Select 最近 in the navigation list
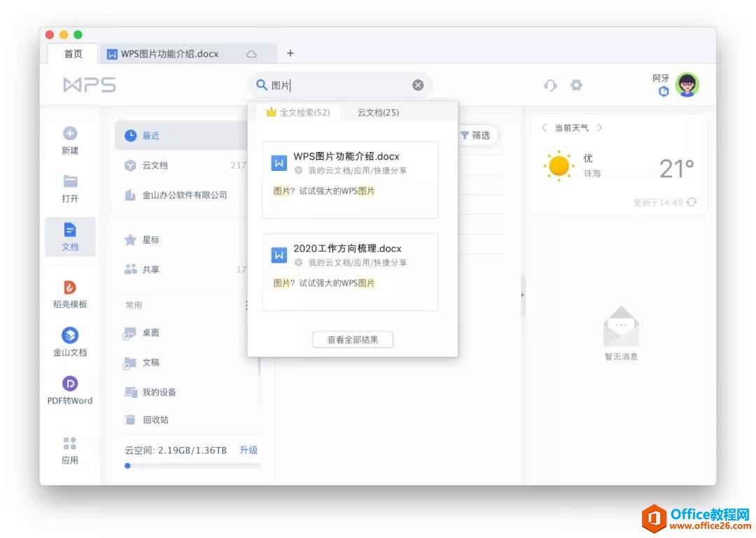 coord(181,136)
